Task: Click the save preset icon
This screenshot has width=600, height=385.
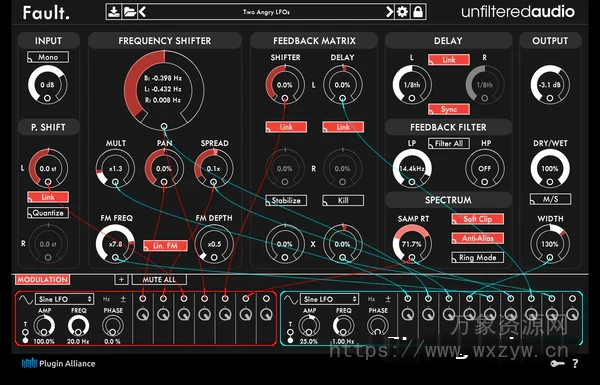Action: (114, 12)
